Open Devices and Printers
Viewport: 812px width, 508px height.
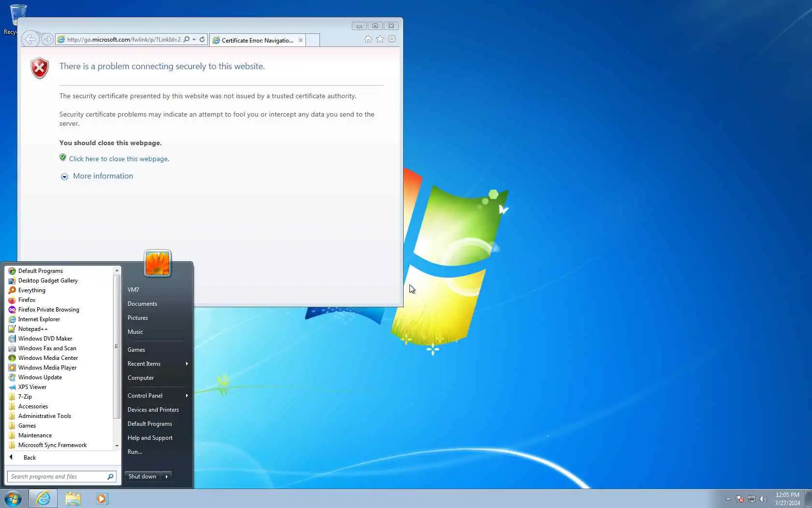click(157, 410)
